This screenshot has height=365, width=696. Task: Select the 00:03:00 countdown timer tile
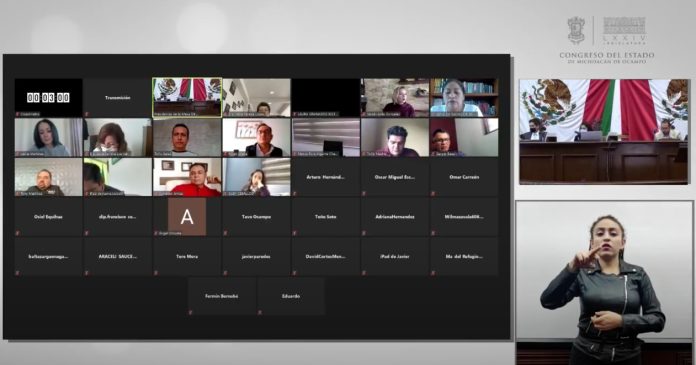(x=48, y=98)
